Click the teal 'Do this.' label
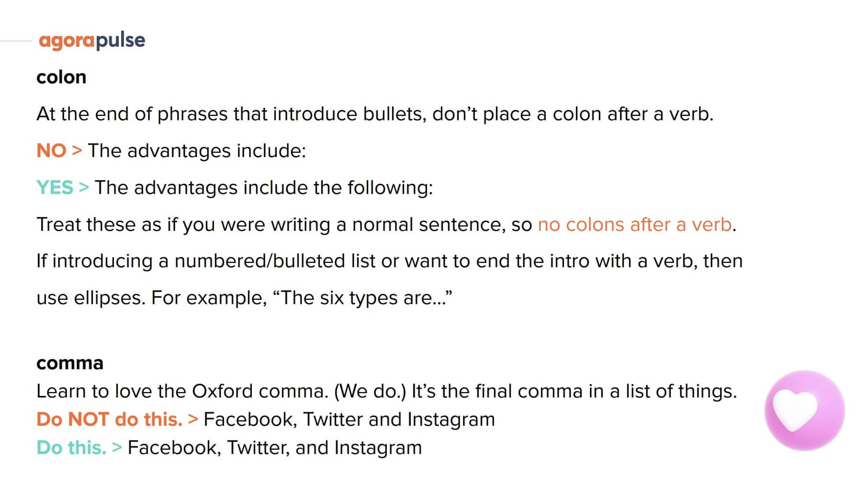868x488 pixels. (71, 448)
